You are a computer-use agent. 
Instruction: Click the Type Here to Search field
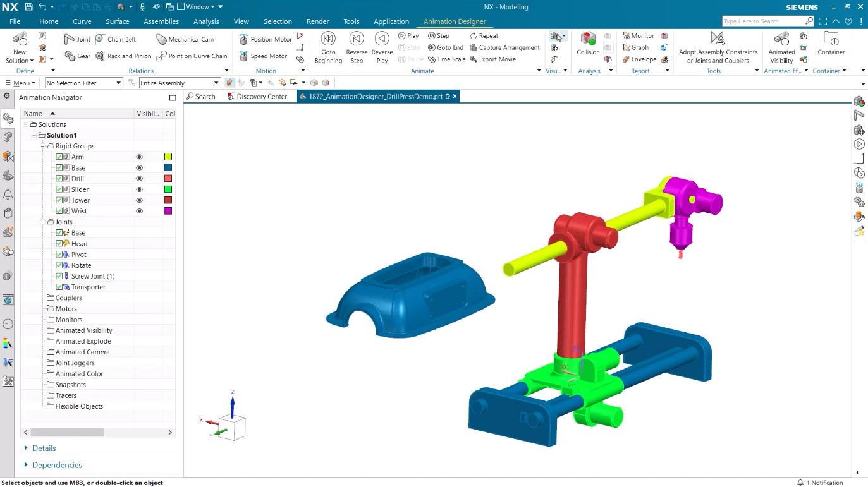tap(763, 21)
